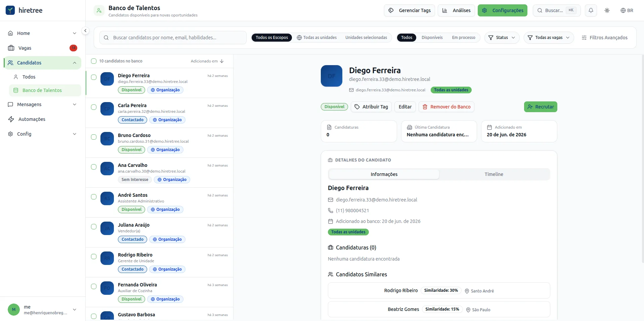Open the Análises button
The height and width of the screenshot is (321, 644).
(x=456, y=10)
